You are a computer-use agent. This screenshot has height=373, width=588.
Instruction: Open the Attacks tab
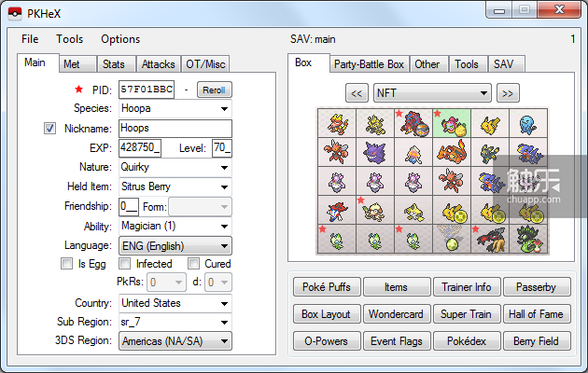click(x=159, y=64)
